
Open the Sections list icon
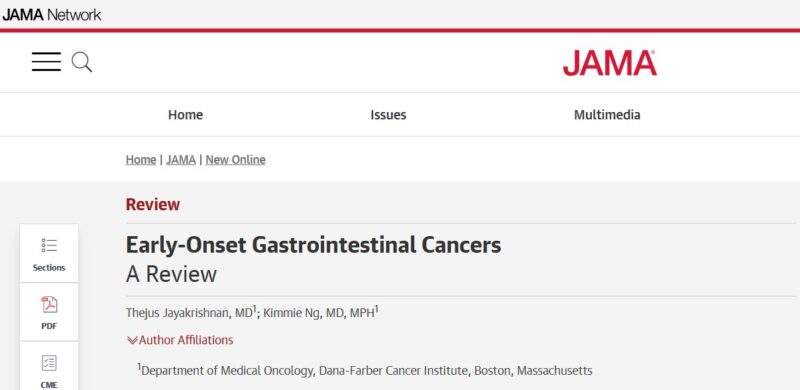[49, 246]
